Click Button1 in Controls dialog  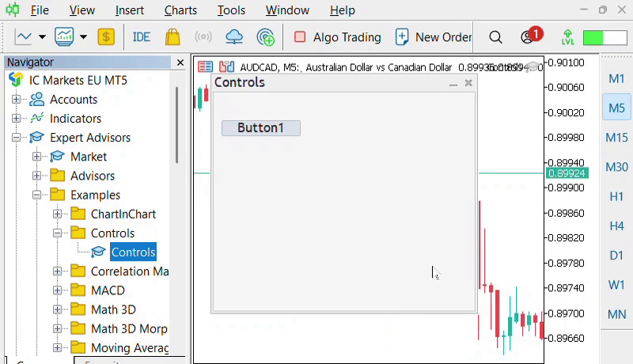[x=261, y=128]
